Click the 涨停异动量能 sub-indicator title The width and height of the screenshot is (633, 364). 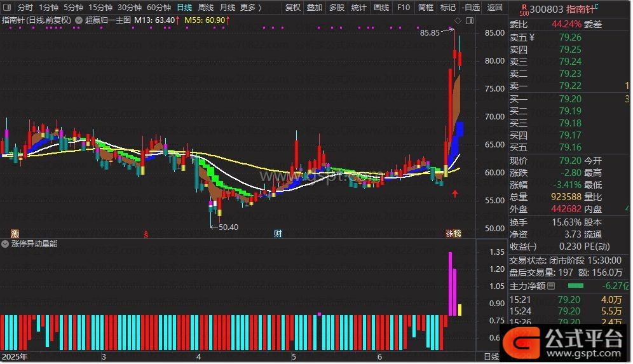tap(34, 244)
